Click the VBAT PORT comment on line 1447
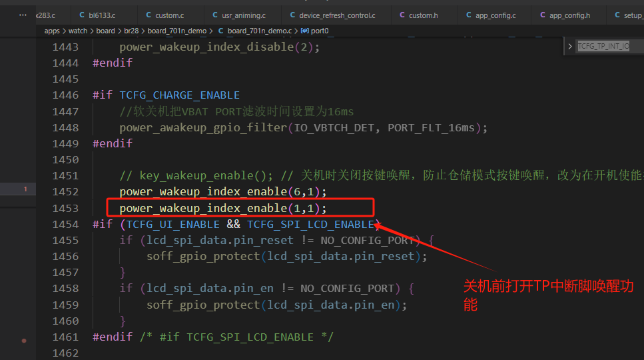 pos(236,112)
